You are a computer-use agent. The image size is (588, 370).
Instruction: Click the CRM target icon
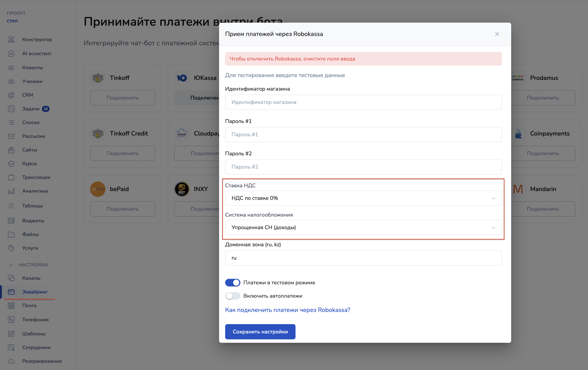point(11,95)
